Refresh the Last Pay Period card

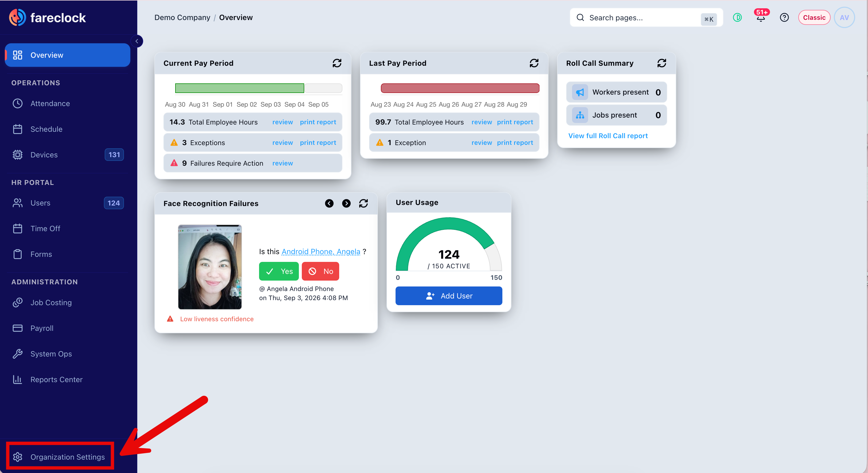click(x=534, y=63)
